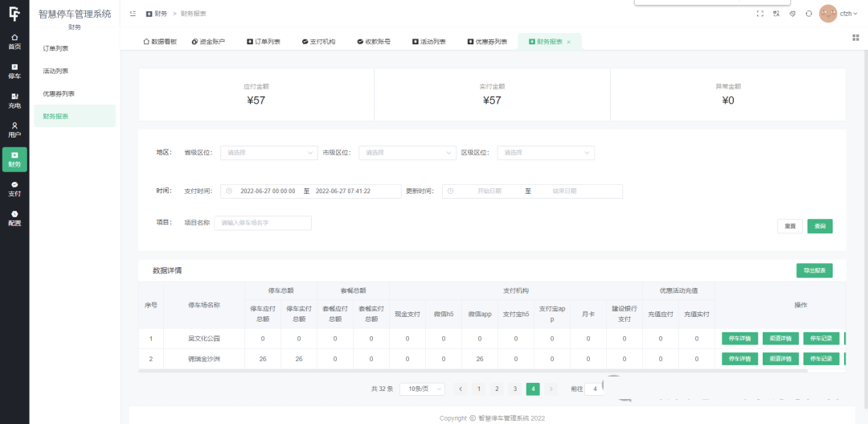Select 订单列表 in the finance submenu
The width and height of the screenshot is (868, 424).
click(55, 48)
